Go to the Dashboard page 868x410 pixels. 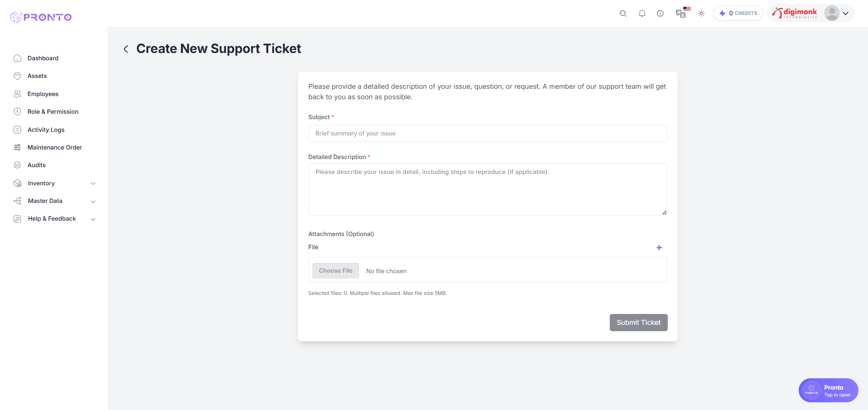(43, 58)
